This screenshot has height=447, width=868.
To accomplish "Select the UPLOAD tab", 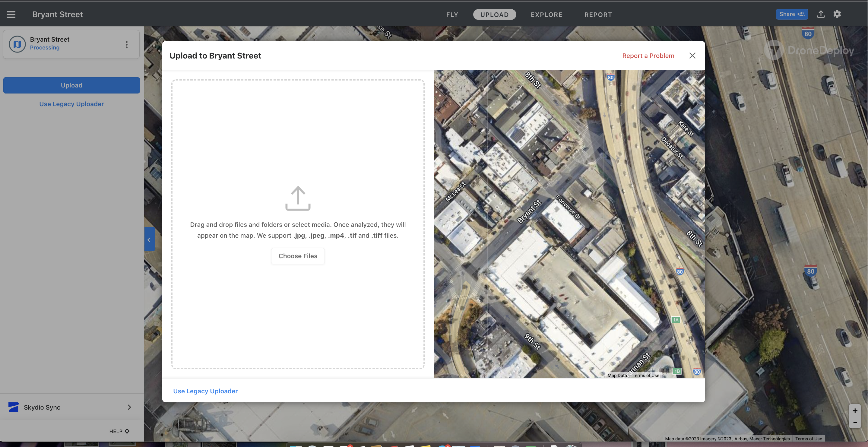I will pos(494,14).
